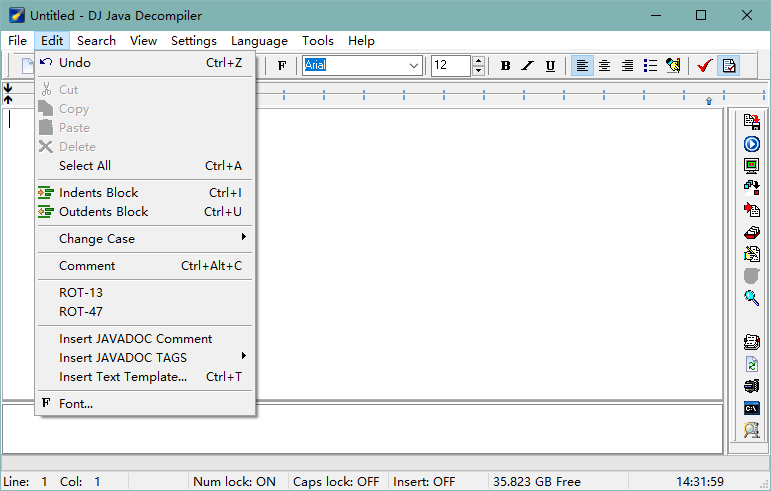The width and height of the screenshot is (771, 491).
Task: Choose Select All in Edit menu
Action: point(145,166)
